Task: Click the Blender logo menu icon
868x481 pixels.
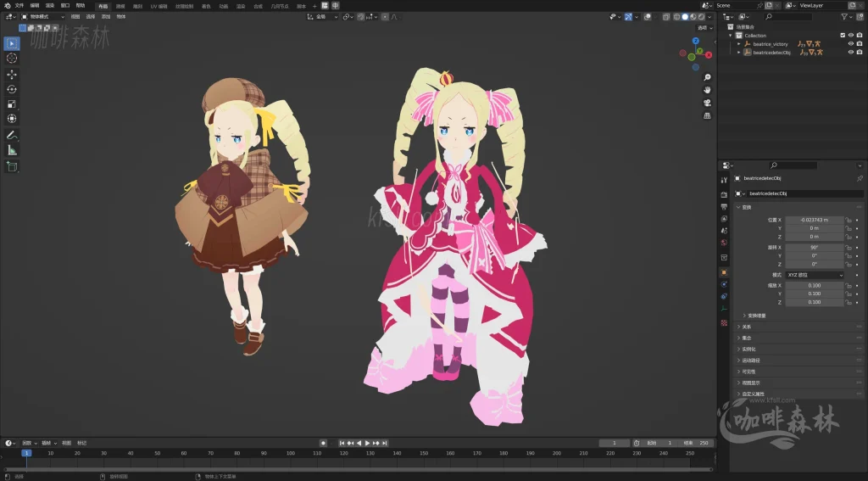Action: (7, 6)
